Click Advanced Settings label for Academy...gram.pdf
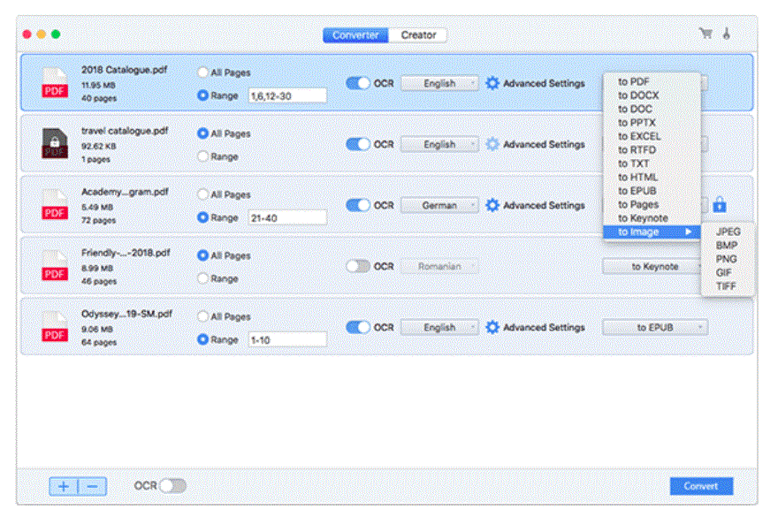This screenshot has height=532, width=778. point(544,205)
